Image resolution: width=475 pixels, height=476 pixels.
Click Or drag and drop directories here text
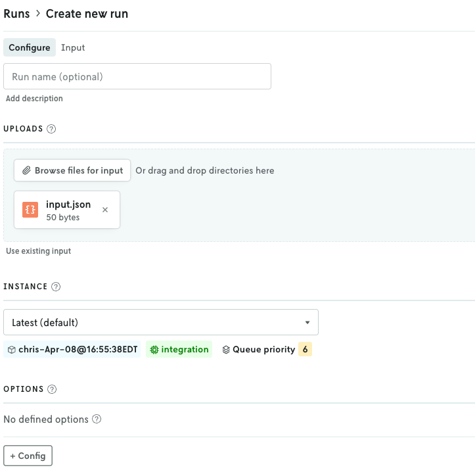[x=205, y=170]
